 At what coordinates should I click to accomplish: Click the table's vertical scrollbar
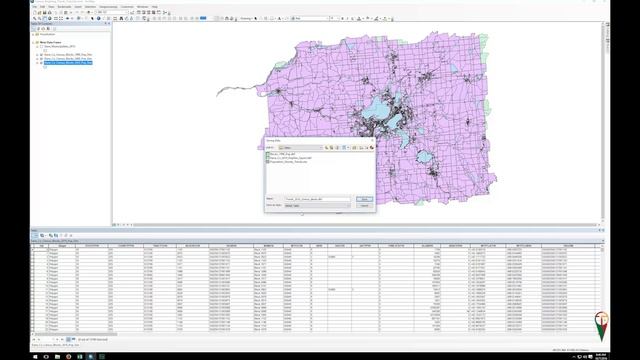click(602, 288)
